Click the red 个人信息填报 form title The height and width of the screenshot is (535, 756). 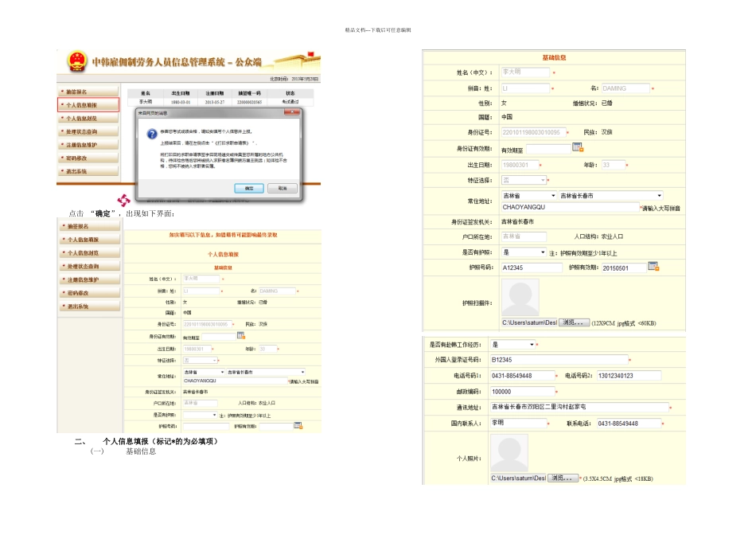pos(224,254)
